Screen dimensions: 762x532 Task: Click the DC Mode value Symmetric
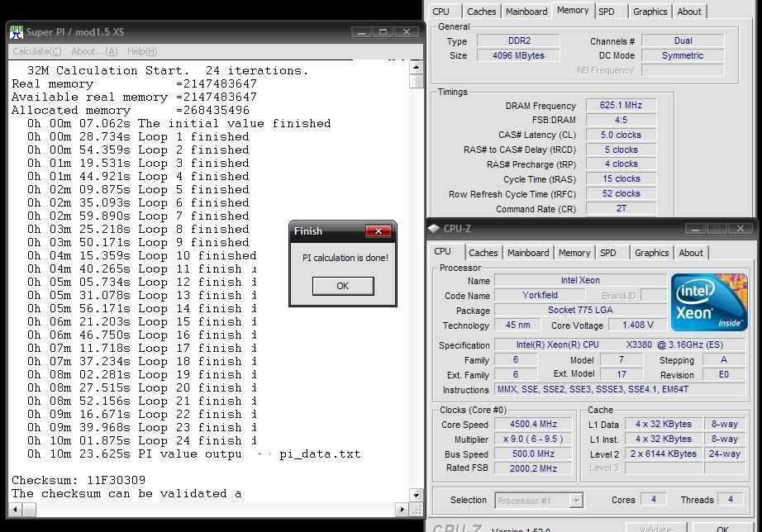(683, 55)
